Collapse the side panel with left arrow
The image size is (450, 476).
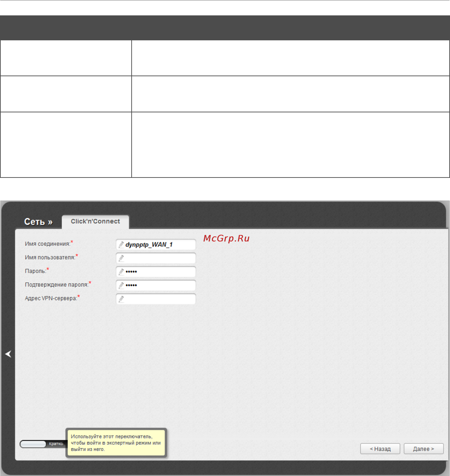click(8, 354)
